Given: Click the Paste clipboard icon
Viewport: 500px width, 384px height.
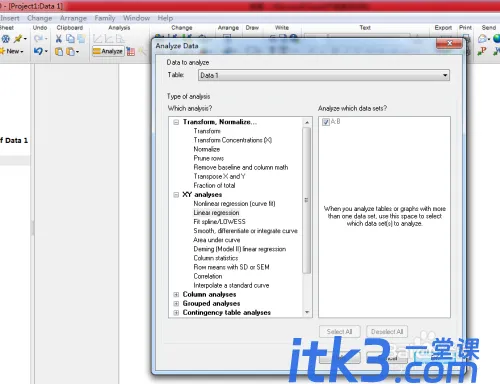Looking at the screenshot, I should 59,52.
